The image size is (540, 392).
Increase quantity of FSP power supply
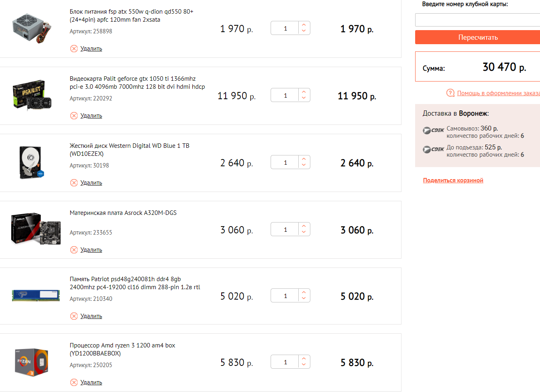click(304, 25)
